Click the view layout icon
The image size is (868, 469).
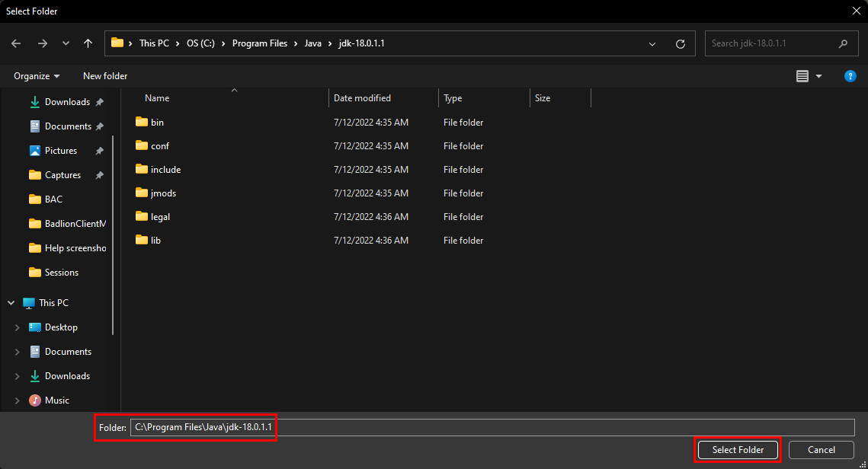click(802, 76)
